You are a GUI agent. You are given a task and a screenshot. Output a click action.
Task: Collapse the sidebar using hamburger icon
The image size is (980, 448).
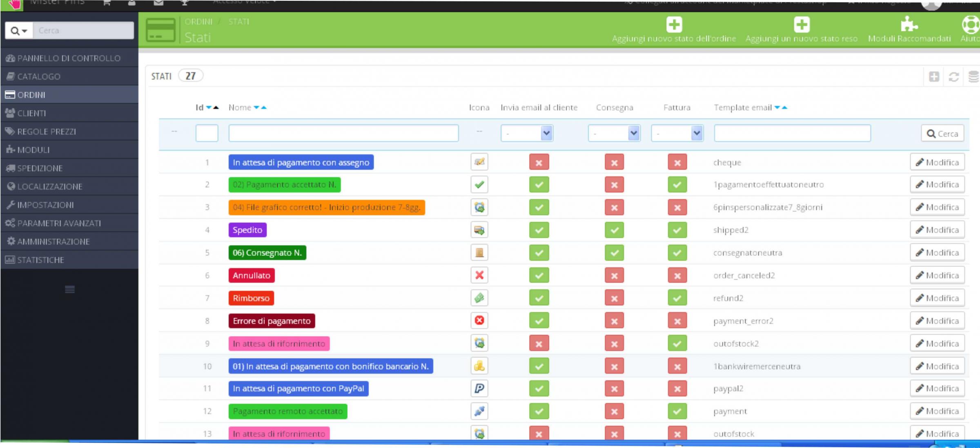(x=70, y=290)
